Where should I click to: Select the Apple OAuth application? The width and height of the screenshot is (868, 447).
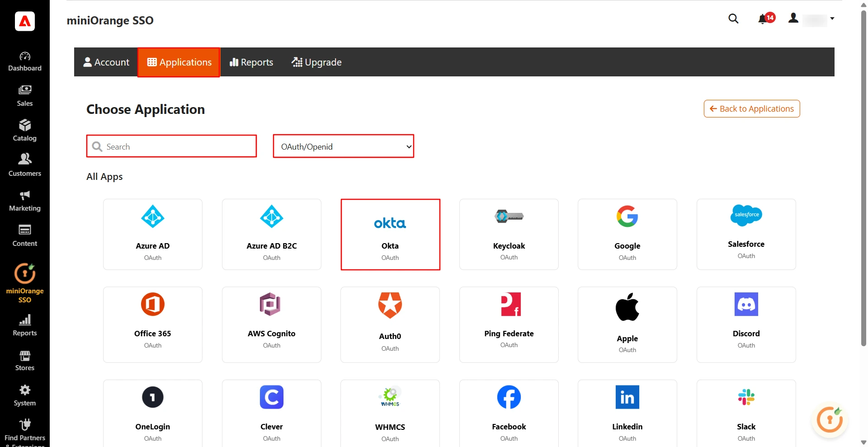coord(627,325)
